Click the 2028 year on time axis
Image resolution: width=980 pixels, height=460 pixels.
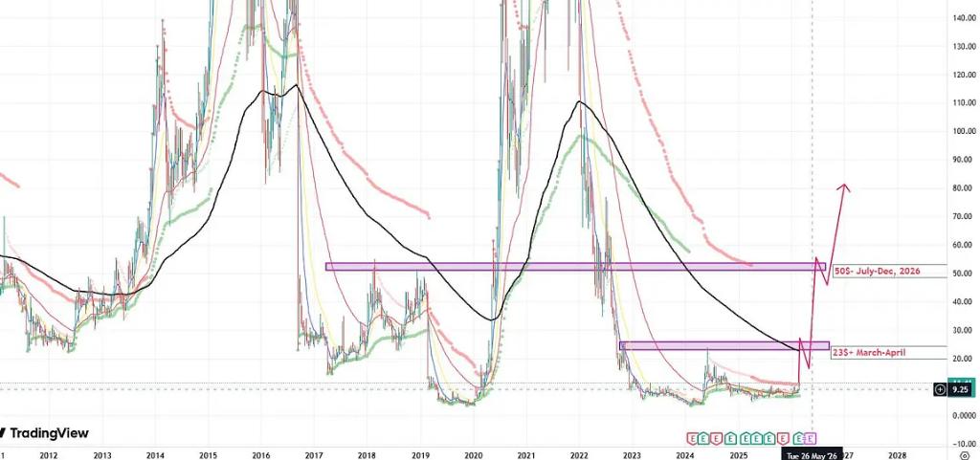898,455
